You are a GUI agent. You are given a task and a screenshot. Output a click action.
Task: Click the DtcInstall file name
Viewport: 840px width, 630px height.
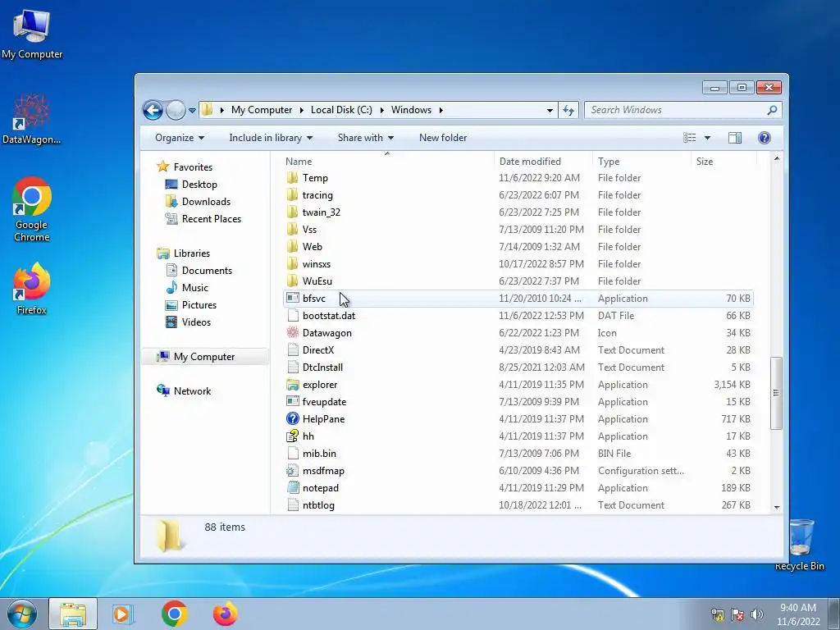click(322, 367)
